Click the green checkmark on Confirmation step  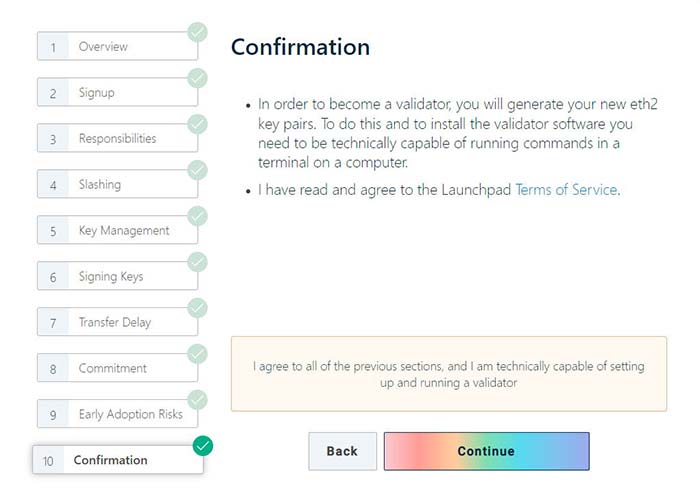coord(203,445)
